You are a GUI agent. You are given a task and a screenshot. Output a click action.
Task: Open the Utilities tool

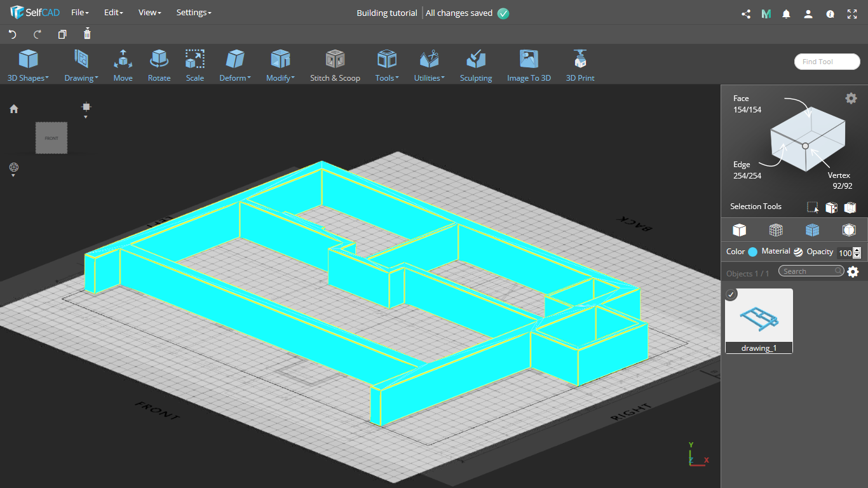point(430,66)
